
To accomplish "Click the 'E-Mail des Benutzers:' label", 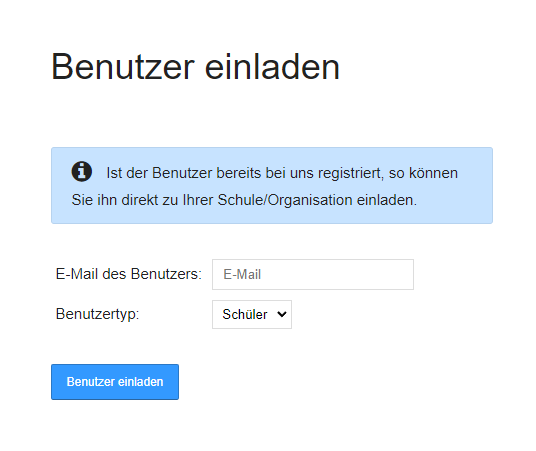I will 129,274.
